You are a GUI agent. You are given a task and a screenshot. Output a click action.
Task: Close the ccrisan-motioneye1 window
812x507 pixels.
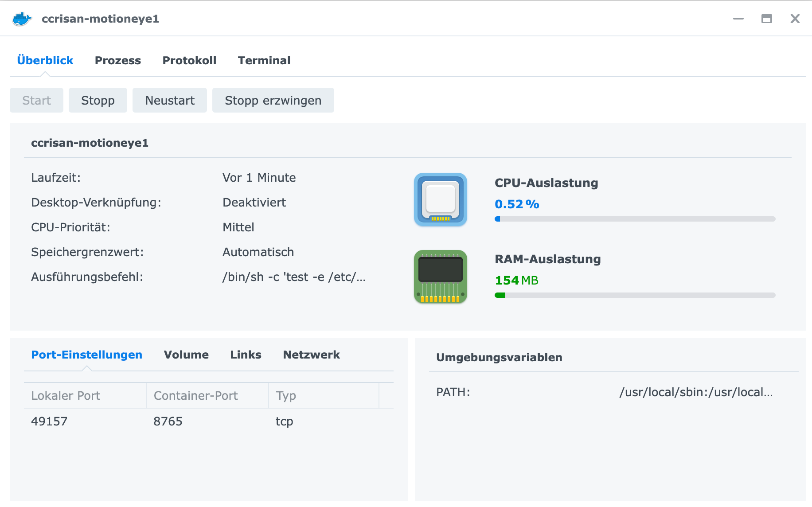(795, 19)
